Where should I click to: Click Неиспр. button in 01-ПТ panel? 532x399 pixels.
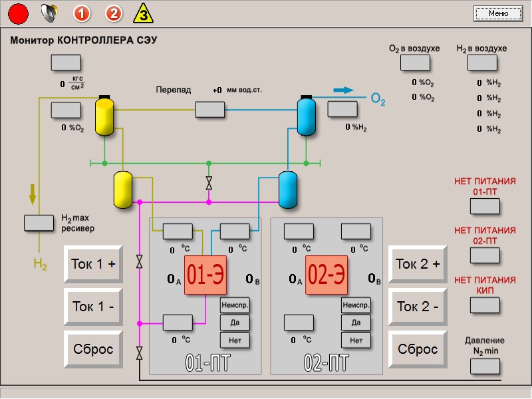click(235, 305)
